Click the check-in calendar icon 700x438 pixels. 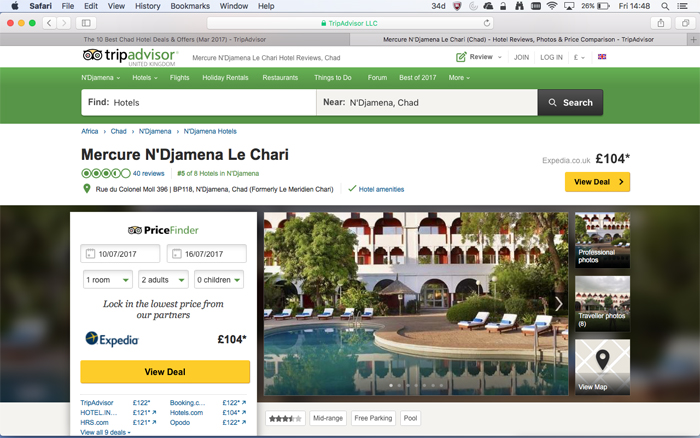90,254
